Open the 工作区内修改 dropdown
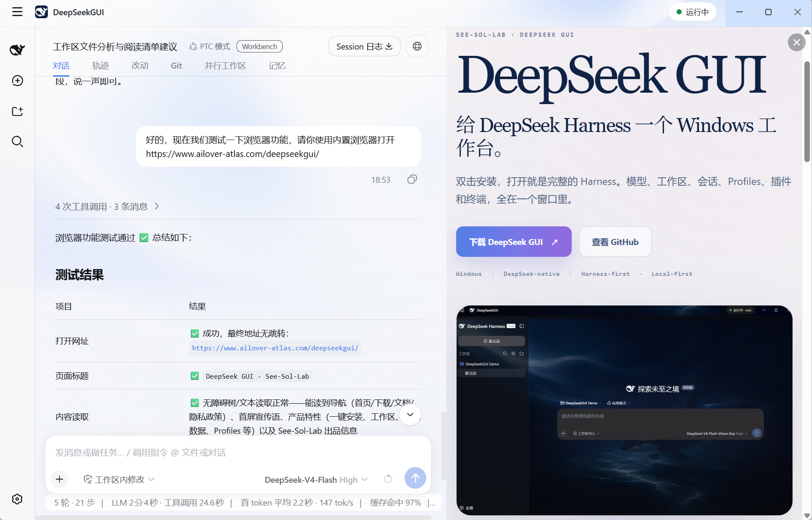Viewport: 812px width, 520px height. 119,479
